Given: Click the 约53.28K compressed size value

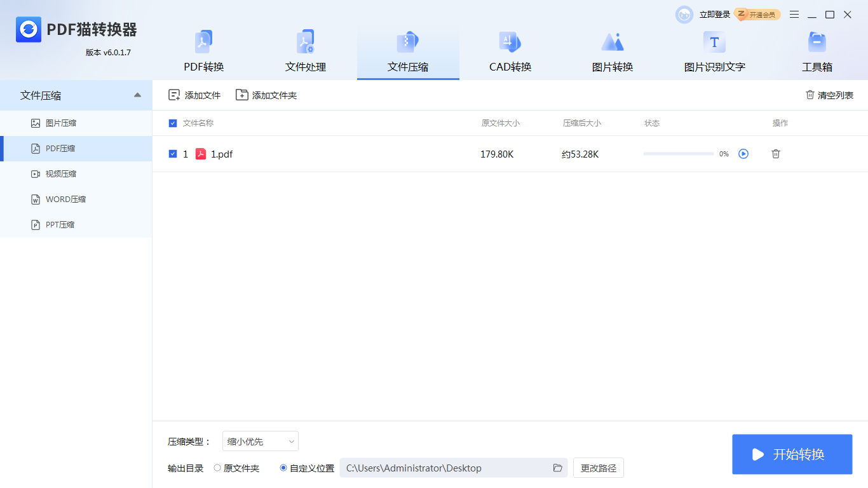Looking at the screenshot, I should [x=580, y=154].
